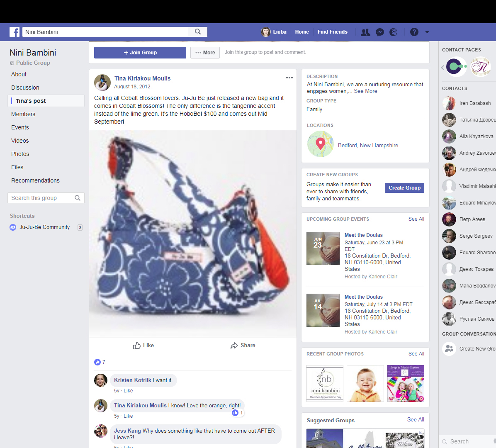Viewport: 496px width, 448px height.
Task: Click the magnifier icon in group search
Action: pos(78,198)
